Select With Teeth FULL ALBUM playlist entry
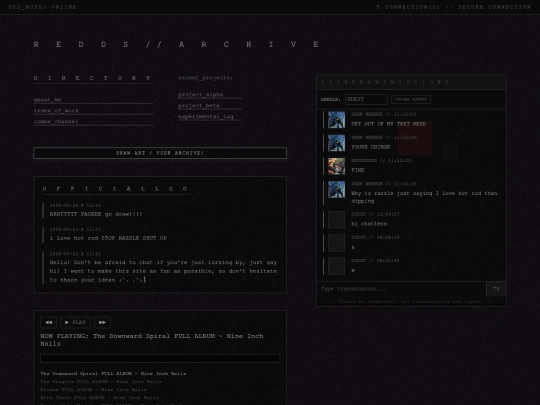 [100, 397]
